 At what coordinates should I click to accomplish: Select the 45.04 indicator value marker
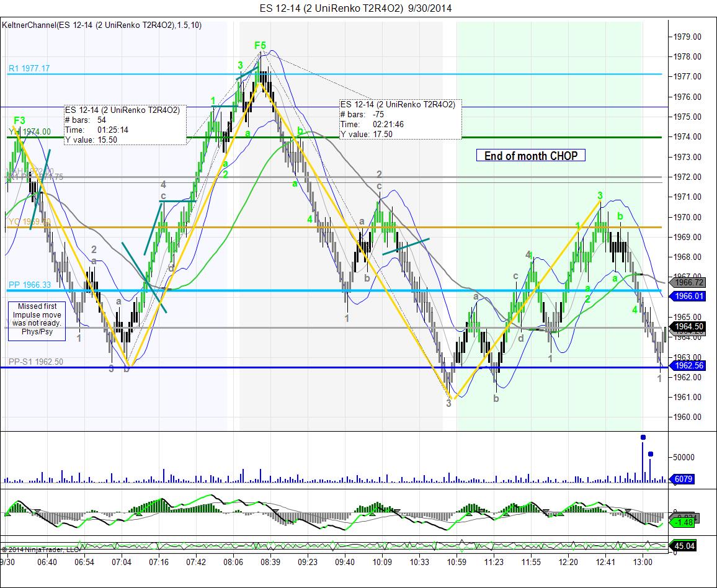pos(683,546)
